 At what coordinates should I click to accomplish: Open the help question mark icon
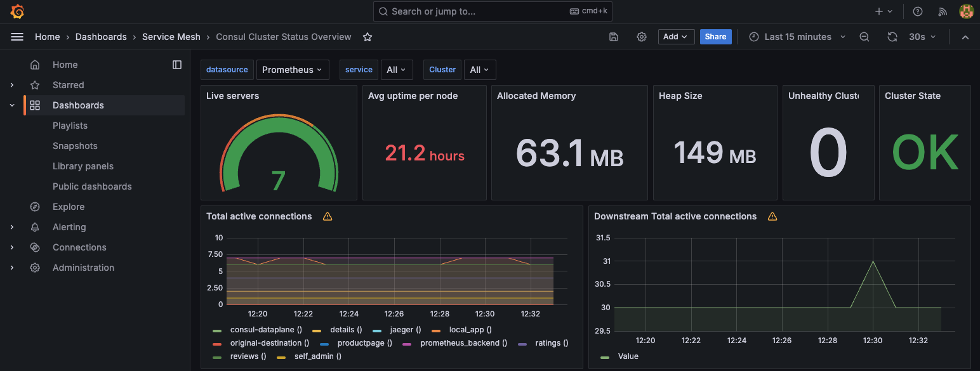(917, 11)
